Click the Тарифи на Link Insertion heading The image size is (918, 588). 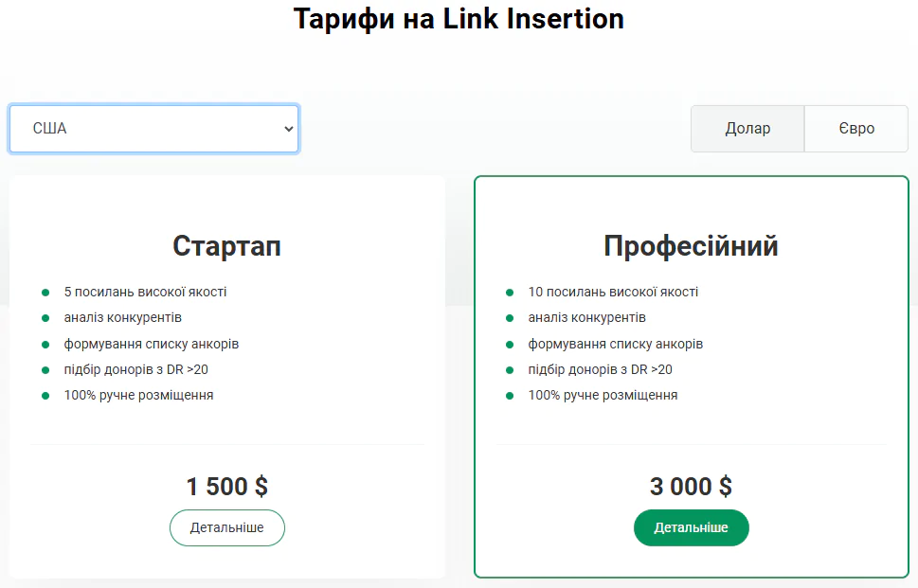pos(459,19)
